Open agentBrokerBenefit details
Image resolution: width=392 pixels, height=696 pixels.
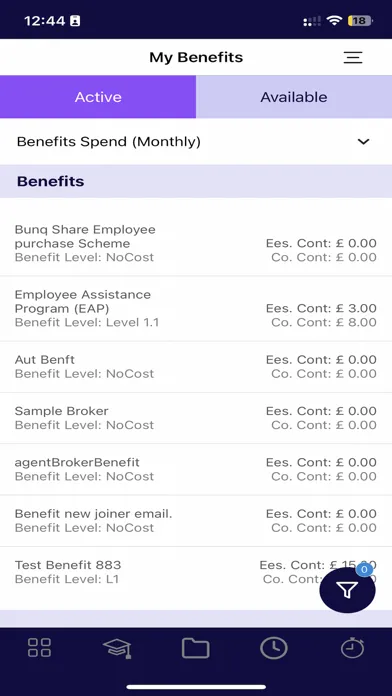pyautogui.click(x=196, y=469)
